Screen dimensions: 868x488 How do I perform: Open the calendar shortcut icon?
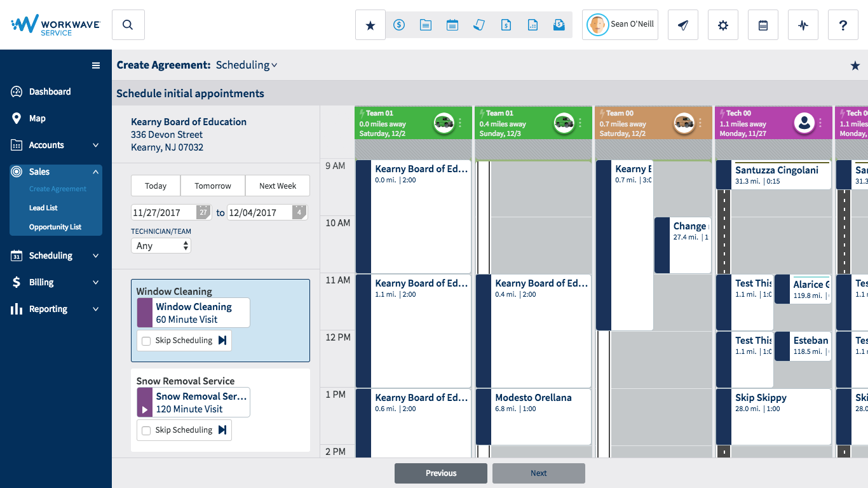452,25
